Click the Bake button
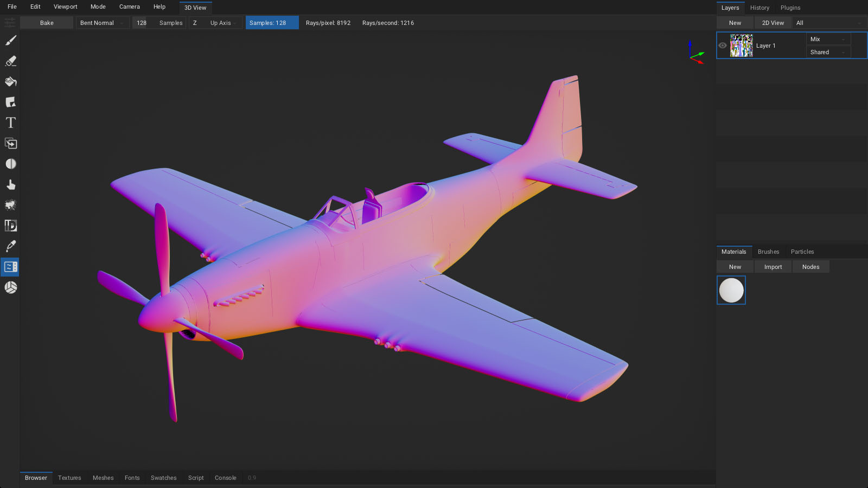Viewport: 868px width, 488px height. coord(47,23)
